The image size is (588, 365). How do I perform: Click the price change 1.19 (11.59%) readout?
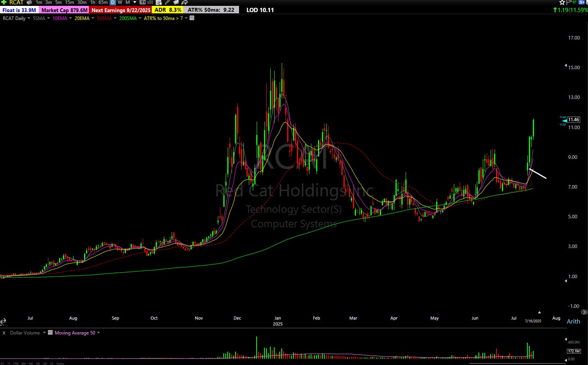tap(570, 10)
